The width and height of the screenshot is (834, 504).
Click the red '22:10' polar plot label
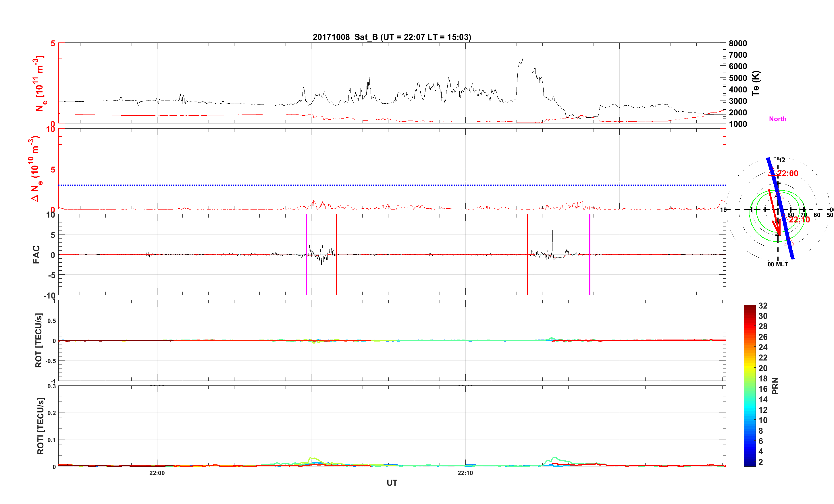pyautogui.click(x=799, y=220)
